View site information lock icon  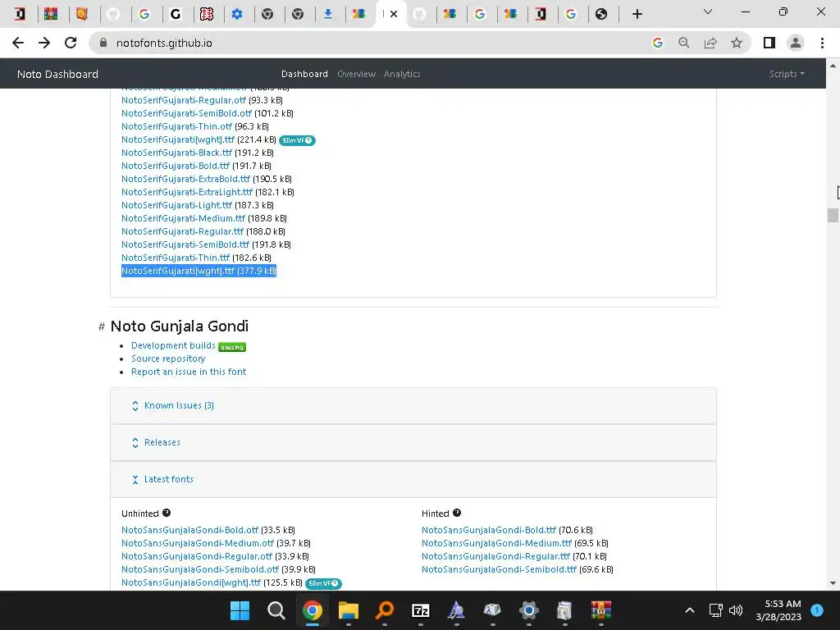tap(103, 43)
